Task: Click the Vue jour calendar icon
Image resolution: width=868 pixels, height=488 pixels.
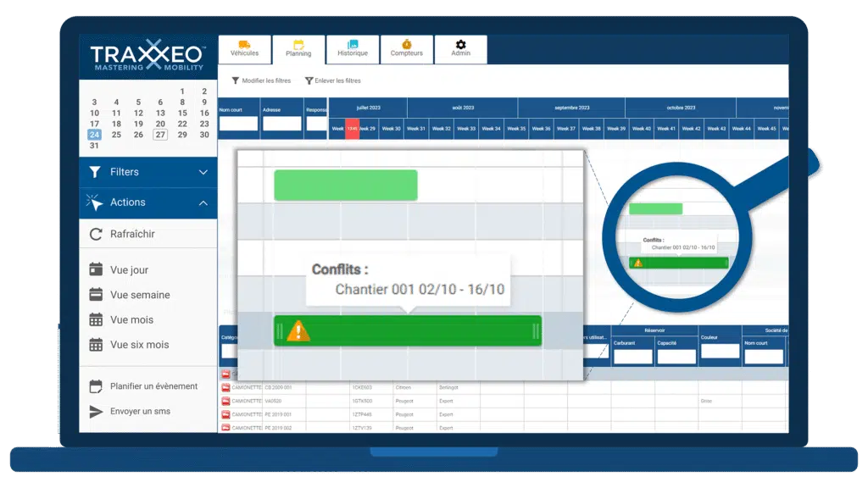Action: (96, 269)
